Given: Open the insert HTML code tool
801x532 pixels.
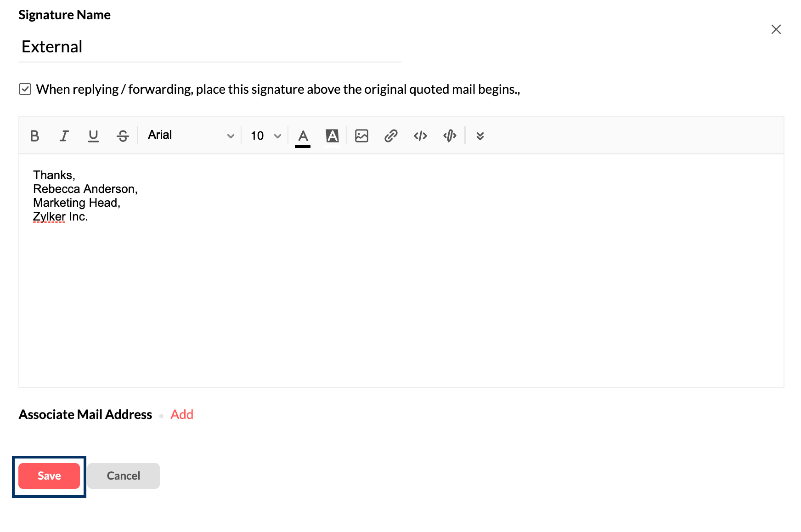Looking at the screenshot, I should click(420, 136).
